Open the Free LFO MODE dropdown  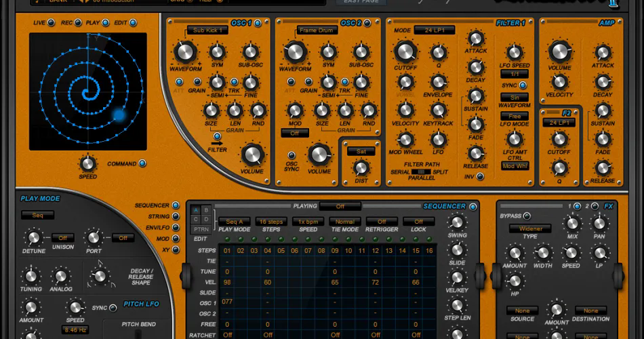point(515,117)
